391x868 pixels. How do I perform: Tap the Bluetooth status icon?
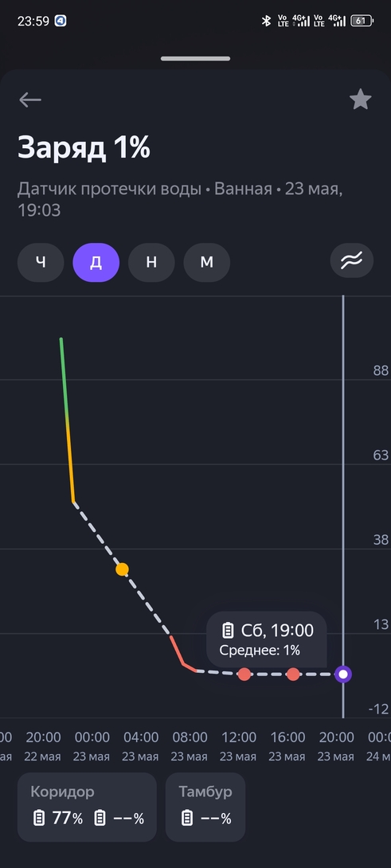coord(266,21)
